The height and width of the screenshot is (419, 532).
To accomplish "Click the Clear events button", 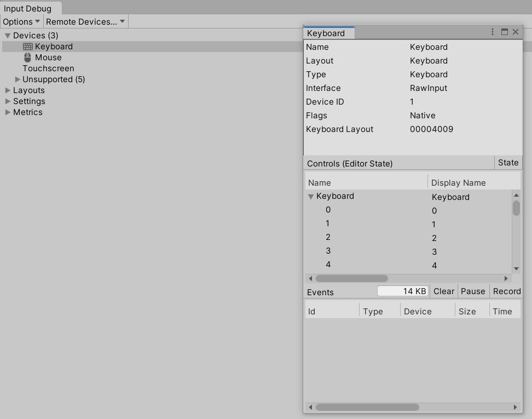I will (x=443, y=291).
